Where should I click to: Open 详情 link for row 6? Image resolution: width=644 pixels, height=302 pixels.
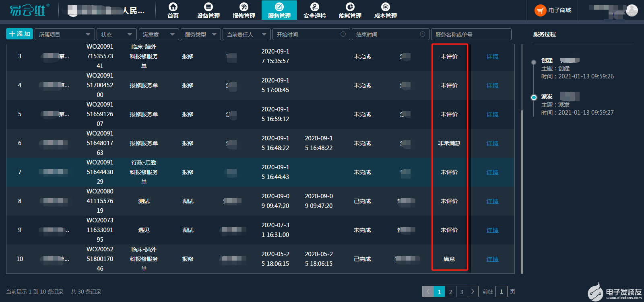point(492,143)
